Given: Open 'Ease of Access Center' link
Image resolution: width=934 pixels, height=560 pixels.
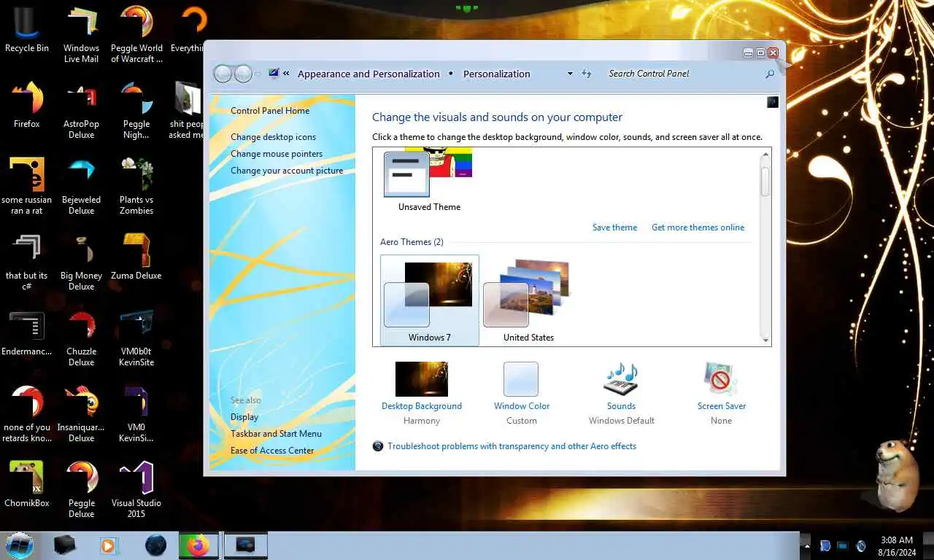Looking at the screenshot, I should pos(272,451).
